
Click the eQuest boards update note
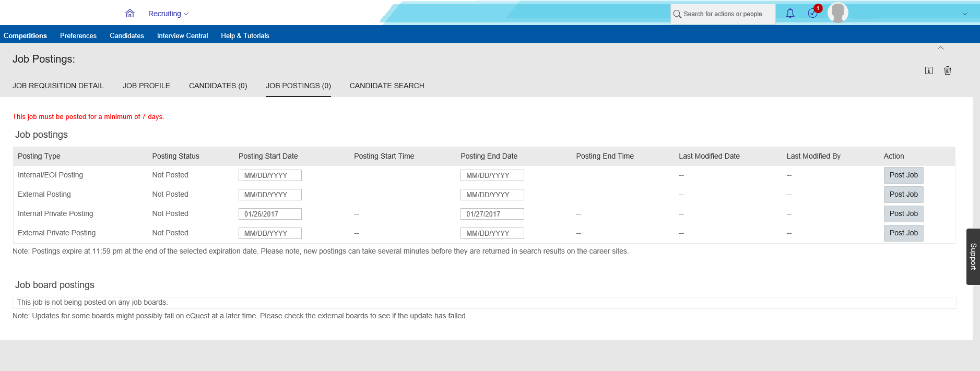(x=240, y=316)
